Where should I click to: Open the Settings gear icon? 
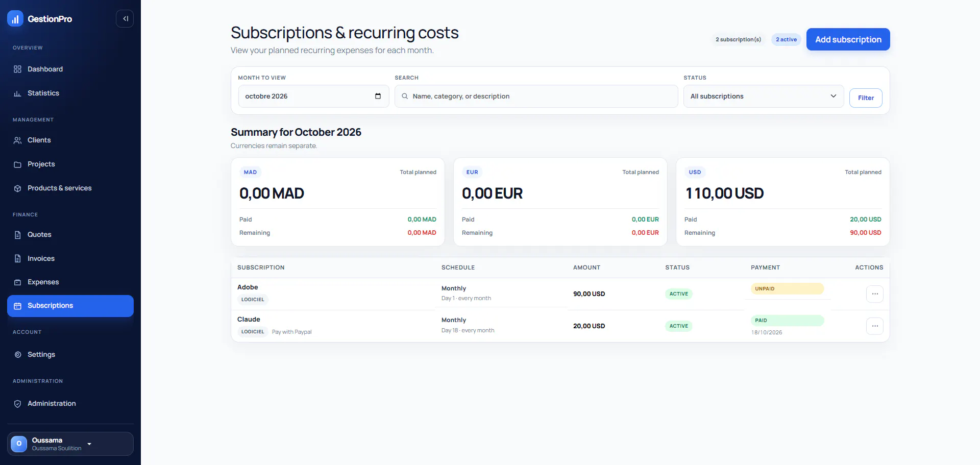click(17, 355)
